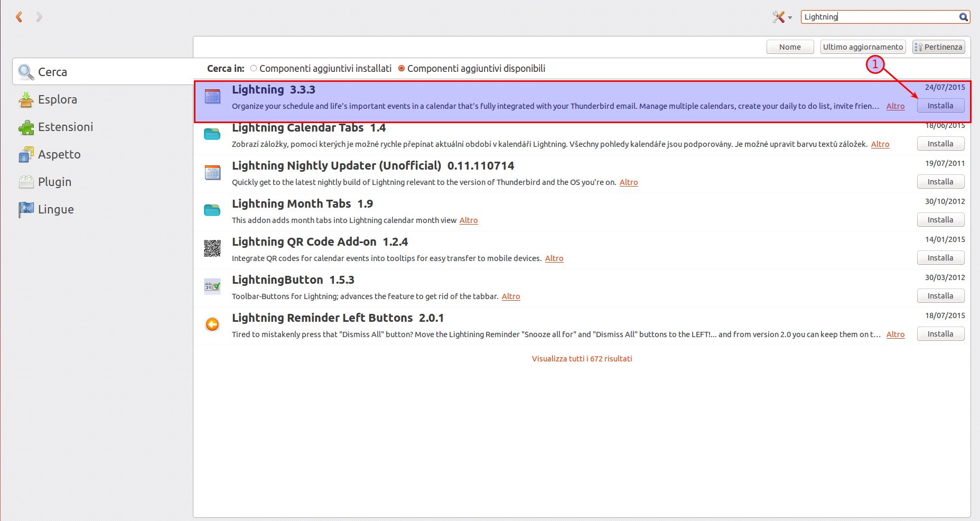This screenshot has width=980, height=521.
Task: Click the Estensioni puzzle piece icon
Action: pyautogui.click(x=26, y=127)
